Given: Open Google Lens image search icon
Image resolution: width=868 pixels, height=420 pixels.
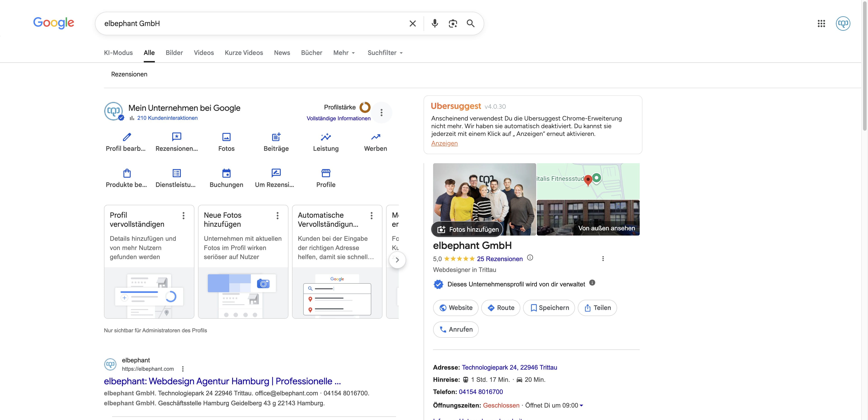Looking at the screenshot, I should click(453, 24).
